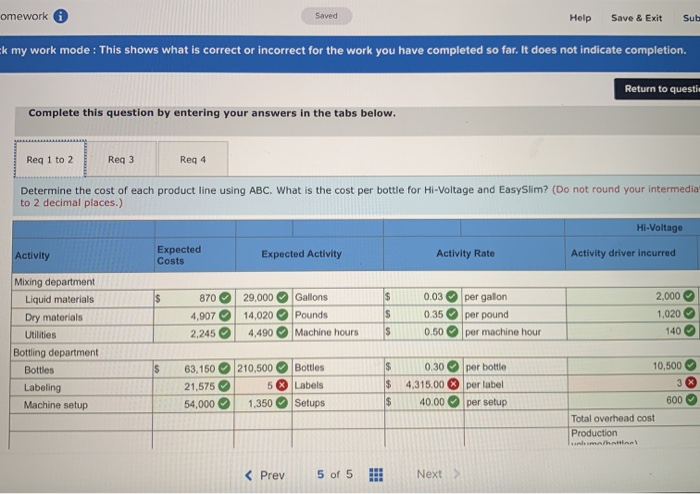This screenshot has width=700, height=494.
Task: Click the green check beside 14,020
Action: click(x=282, y=315)
